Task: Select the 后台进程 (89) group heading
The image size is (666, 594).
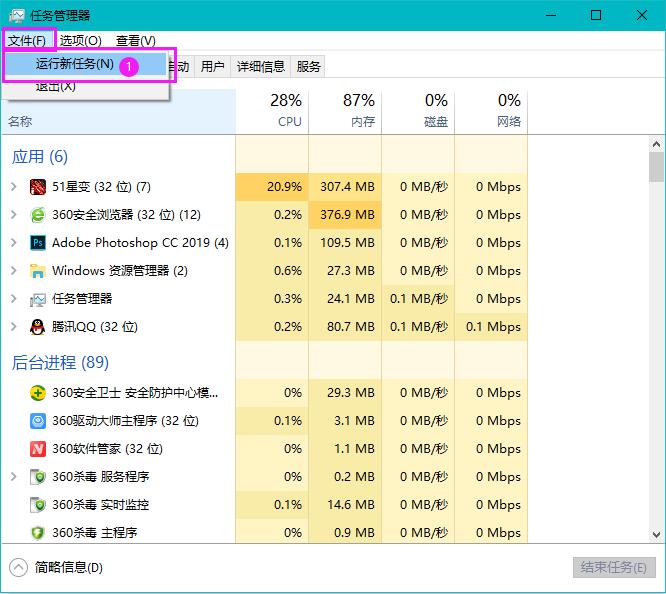Action: 60,363
